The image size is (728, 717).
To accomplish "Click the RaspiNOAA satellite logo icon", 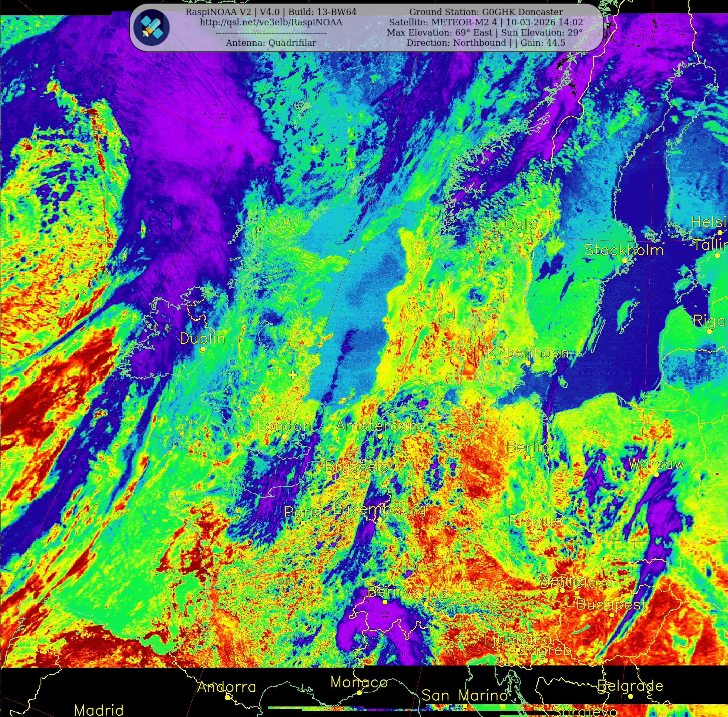I will (152, 28).
